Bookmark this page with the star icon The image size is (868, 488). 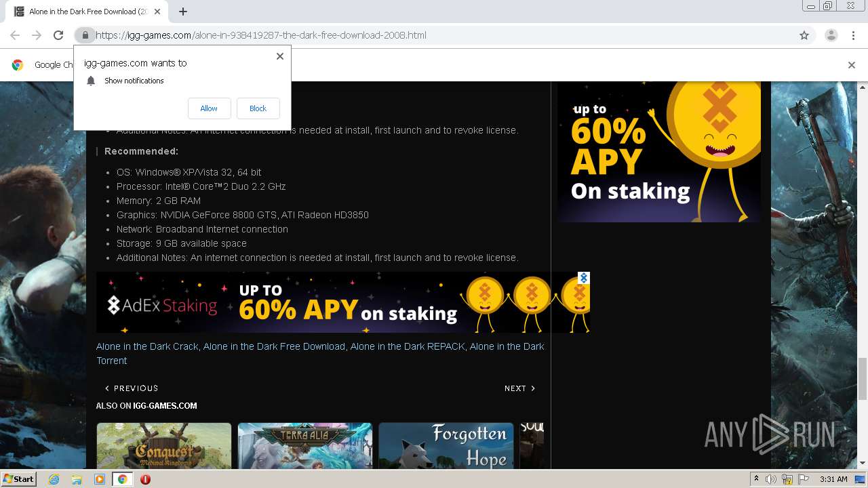[804, 35]
